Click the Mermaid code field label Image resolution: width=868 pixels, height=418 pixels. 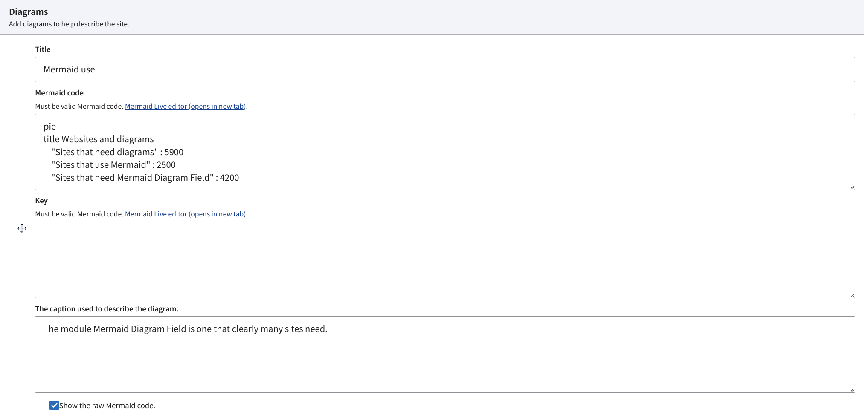coord(59,93)
